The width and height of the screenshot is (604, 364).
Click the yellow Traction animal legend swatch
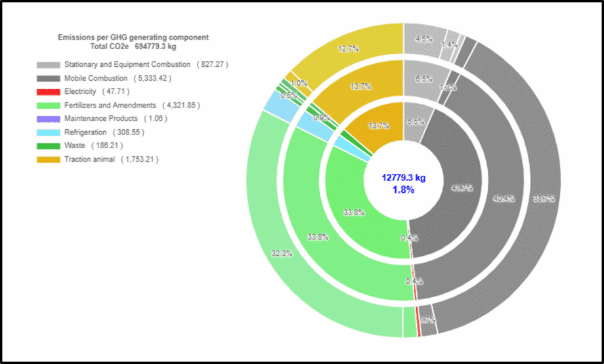coord(49,159)
